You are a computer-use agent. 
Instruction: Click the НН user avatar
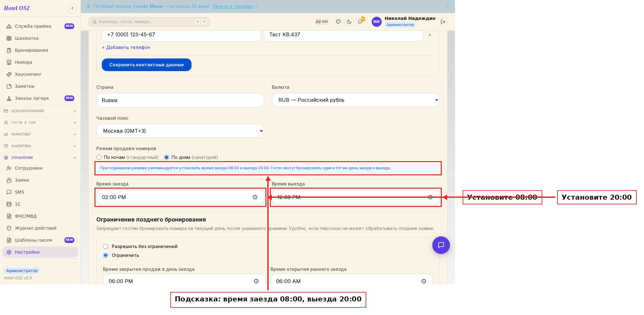(x=376, y=22)
